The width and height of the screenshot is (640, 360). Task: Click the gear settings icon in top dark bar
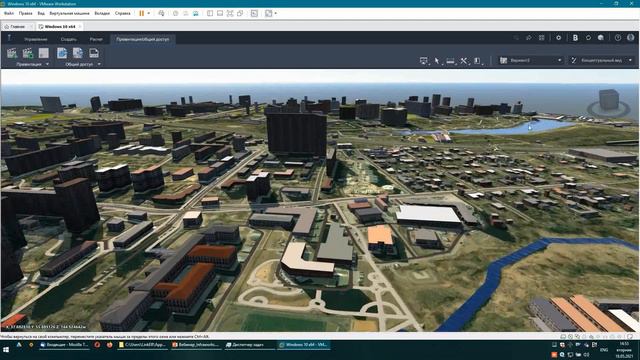pos(558,38)
